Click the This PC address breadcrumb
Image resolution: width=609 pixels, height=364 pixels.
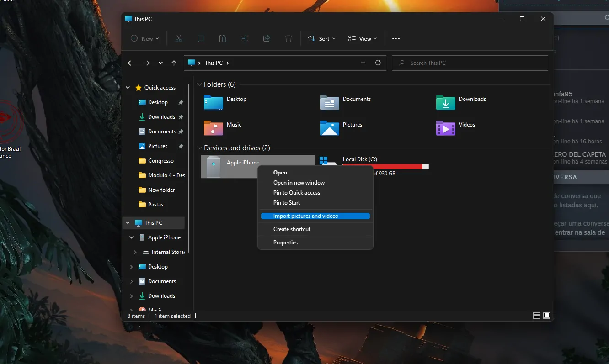point(214,63)
